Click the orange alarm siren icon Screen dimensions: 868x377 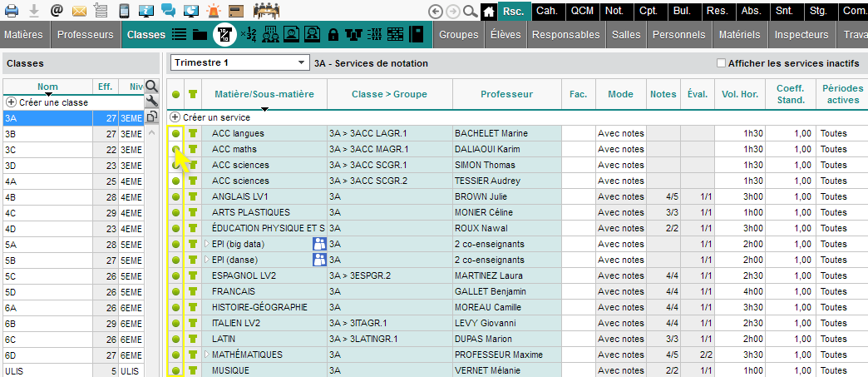[214, 11]
